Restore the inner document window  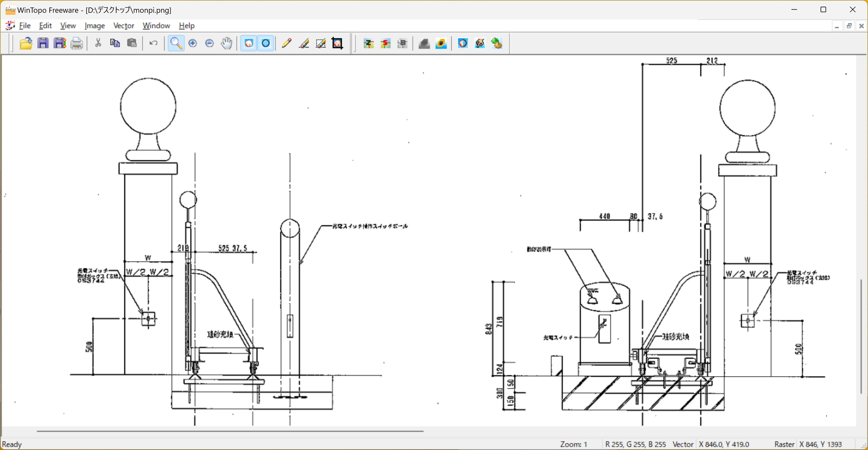click(849, 26)
